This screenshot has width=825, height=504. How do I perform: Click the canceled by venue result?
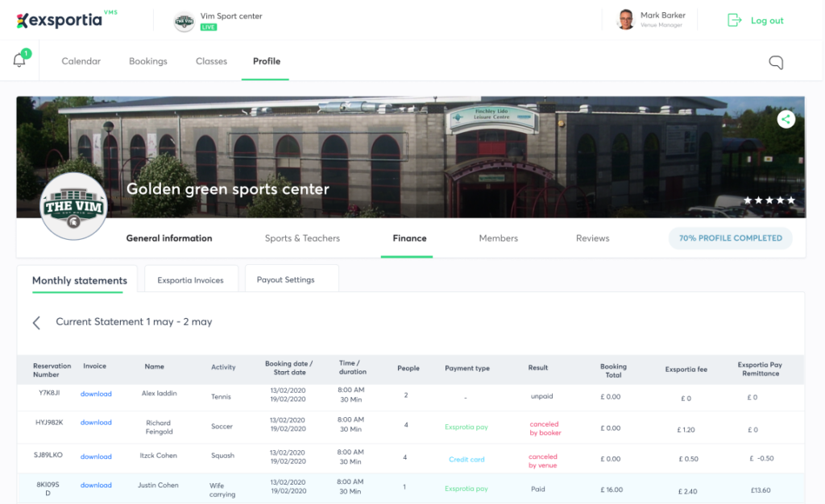pos(543,461)
